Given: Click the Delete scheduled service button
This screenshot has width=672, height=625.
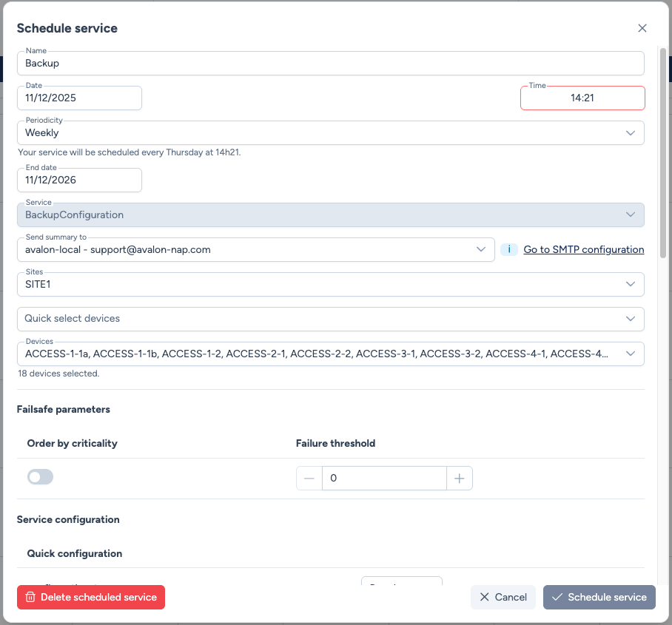Looking at the screenshot, I should [x=91, y=597].
